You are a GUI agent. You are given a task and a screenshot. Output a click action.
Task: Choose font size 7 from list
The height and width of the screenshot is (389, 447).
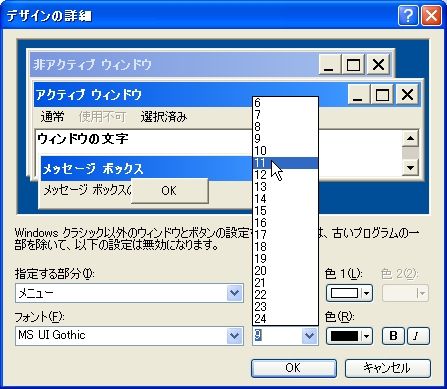285,115
